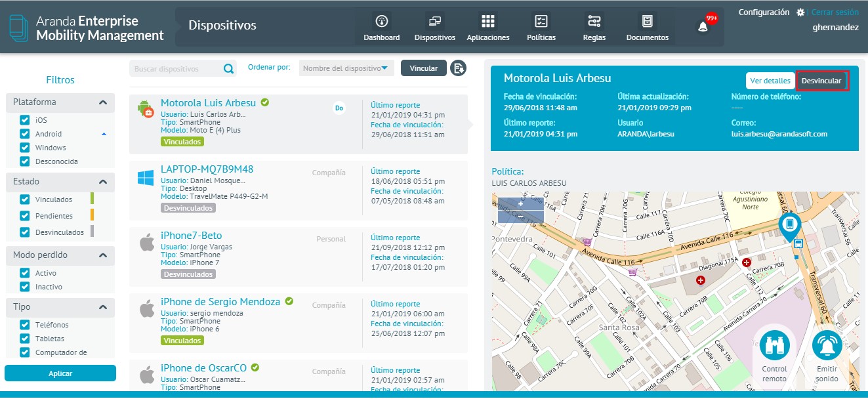The height and width of the screenshot is (399, 868).
Task: Uncheck the iOS platform filter
Action: (x=25, y=120)
